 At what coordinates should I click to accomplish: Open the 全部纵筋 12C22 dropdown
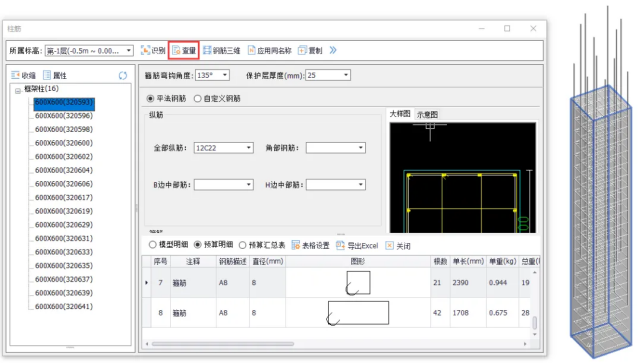click(224, 148)
